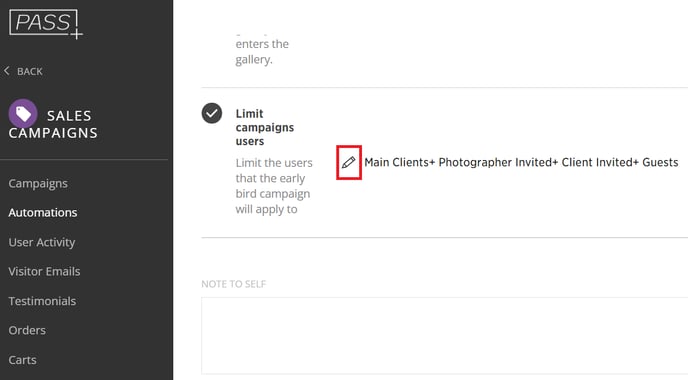Click the Main Clients+ user group text
The width and height of the screenshot is (688, 380).
pyautogui.click(x=400, y=162)
